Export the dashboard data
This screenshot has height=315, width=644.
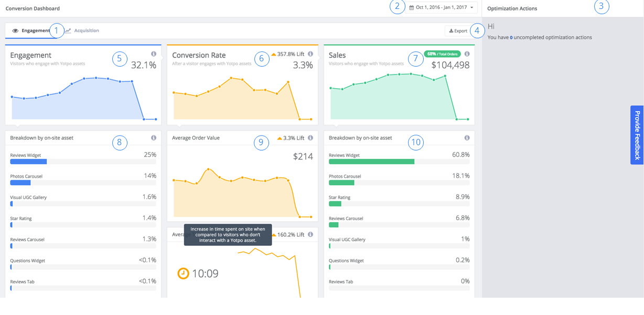(458, 31)
